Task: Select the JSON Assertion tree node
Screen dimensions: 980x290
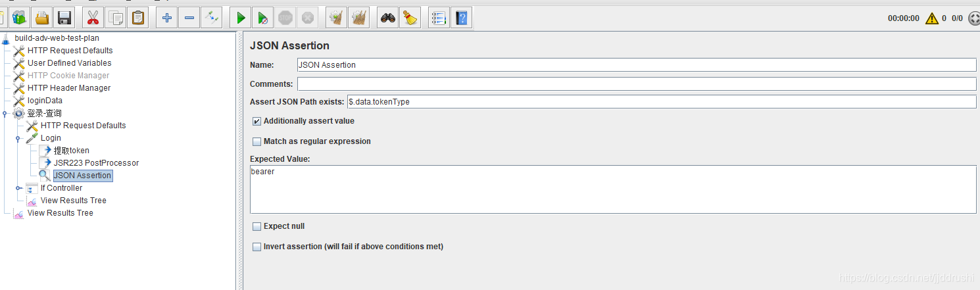Action: tap(82, 176)
